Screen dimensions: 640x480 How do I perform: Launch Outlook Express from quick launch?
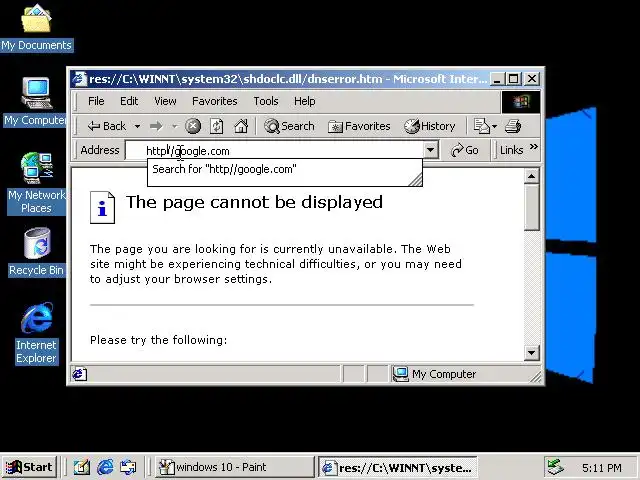click(128, 467)
